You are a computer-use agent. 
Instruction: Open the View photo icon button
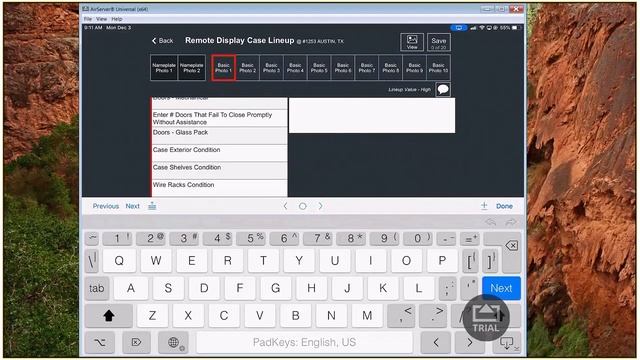pos(412,42)
